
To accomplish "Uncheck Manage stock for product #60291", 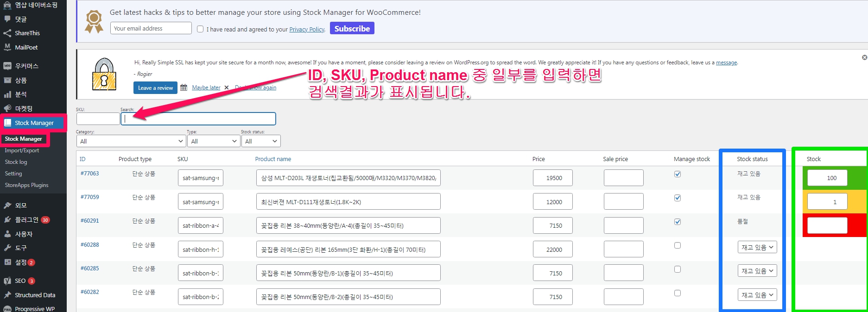I will 678,222.
